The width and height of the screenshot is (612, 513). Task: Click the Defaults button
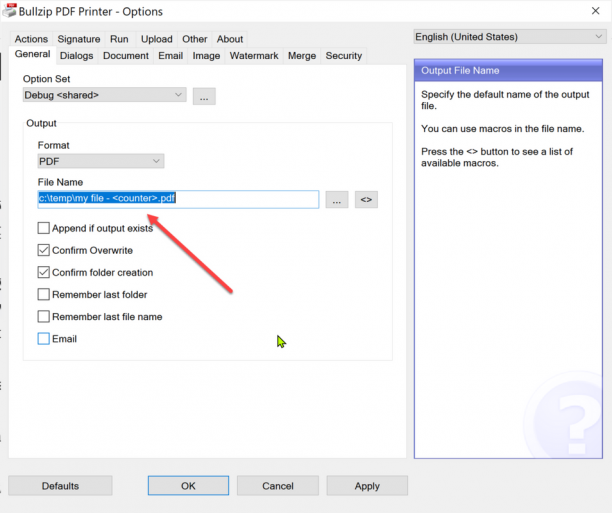(60, 486)
